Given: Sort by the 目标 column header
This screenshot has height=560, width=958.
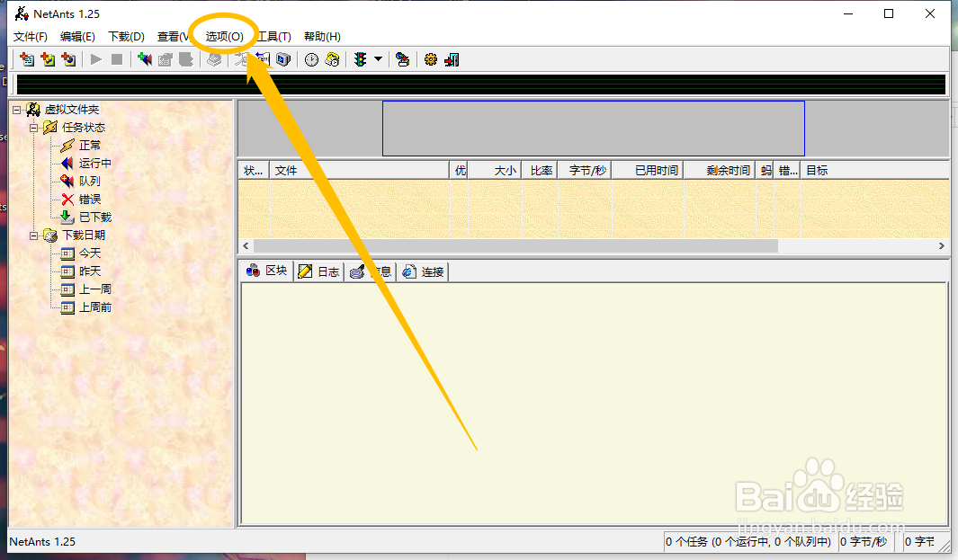Looking at the screenshot, I should tap(875, 171).
